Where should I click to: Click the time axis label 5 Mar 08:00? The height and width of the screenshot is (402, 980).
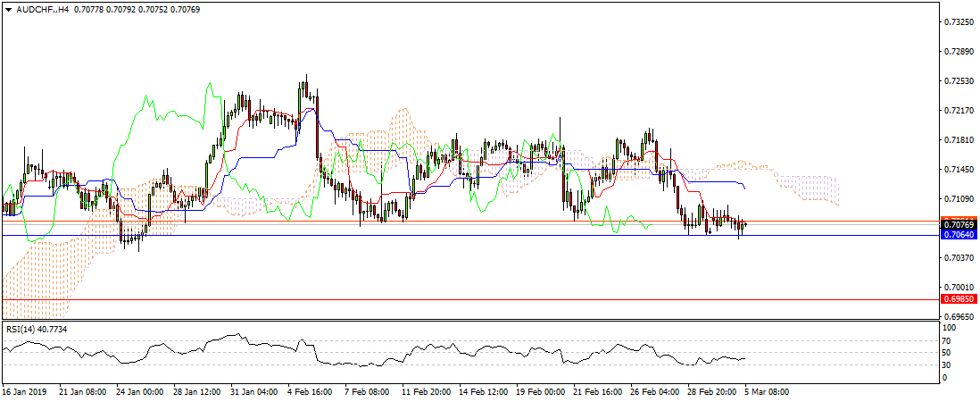click(767, 392)
